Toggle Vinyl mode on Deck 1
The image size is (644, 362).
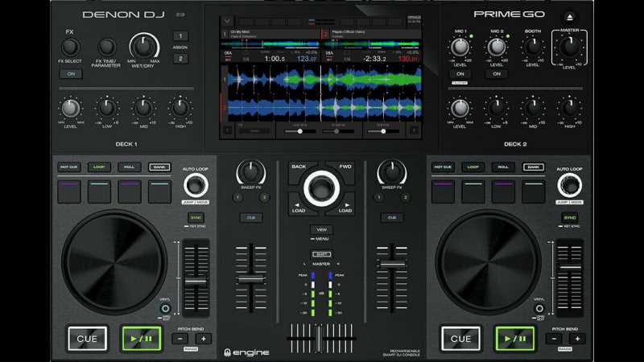click(165, 308)
